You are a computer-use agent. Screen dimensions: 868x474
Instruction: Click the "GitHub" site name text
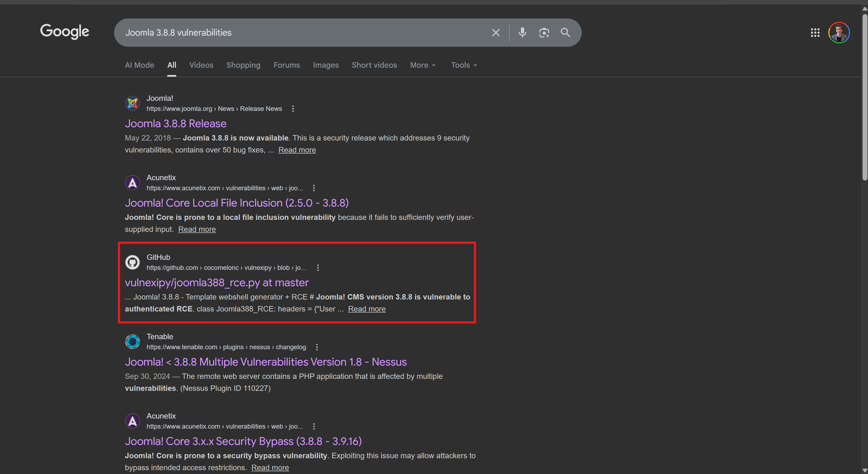point(158,257)
